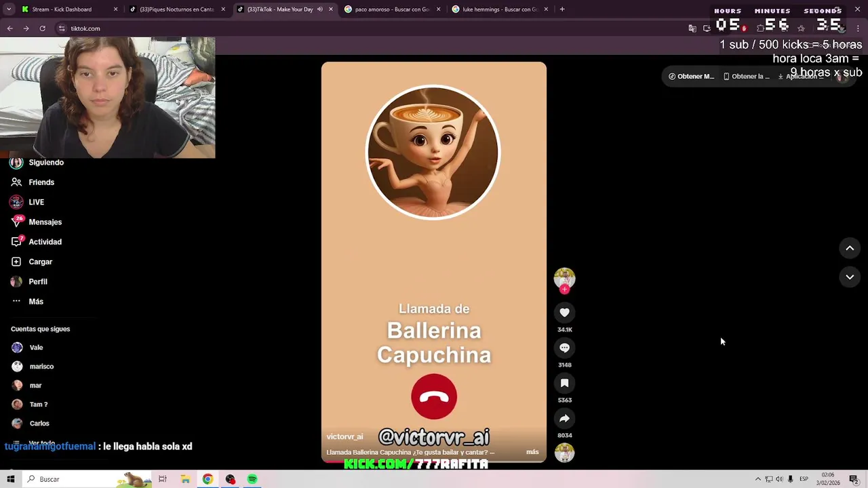Open victorvr_ai creator name on video
Viewport: 868px width, 488px height.
click(x=344, y=436)
